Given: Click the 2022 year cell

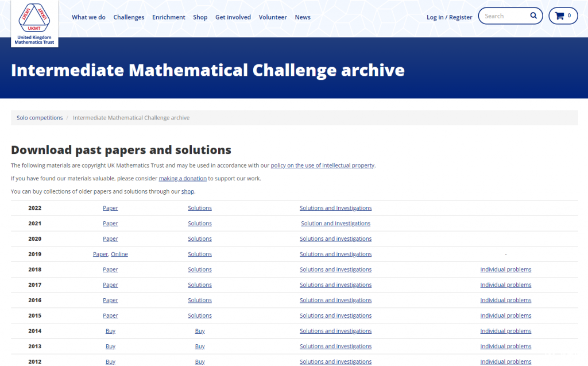Looking at the screenshot, I should point(35,208).
